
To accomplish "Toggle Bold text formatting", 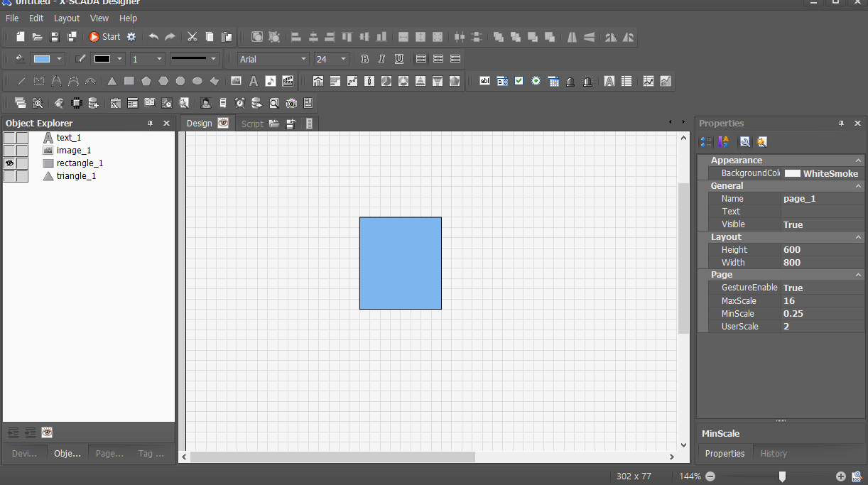I will (364, 59).
